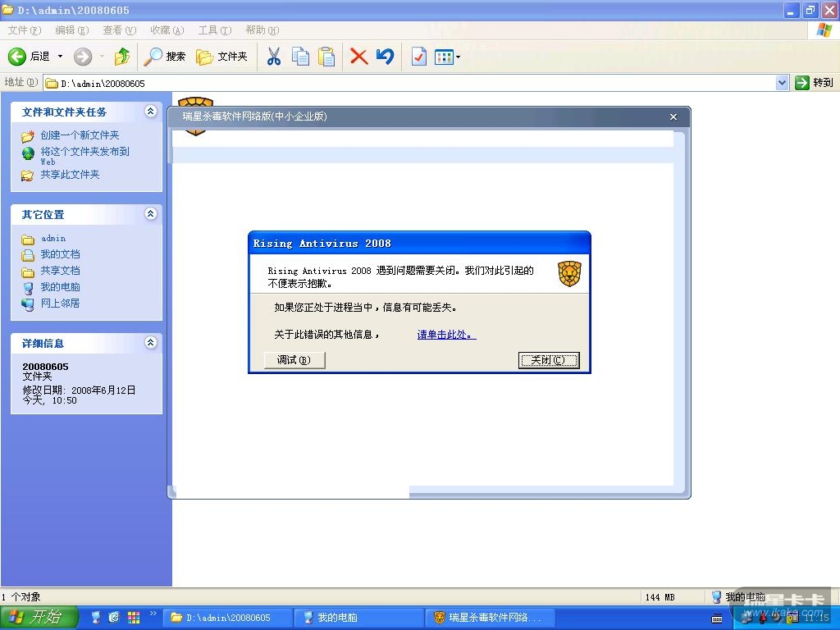Viewport: 840px width, 630px height.
Task: Collapse the 详细信息 panel
Action: pyautogui.click(x=151, y=343)
